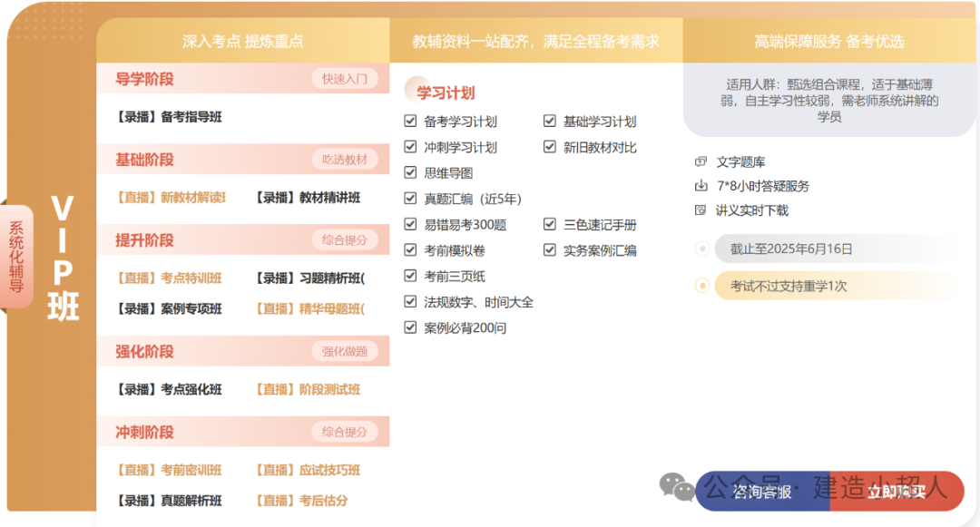The width and height of the screenshot is (980, 527).
Task: Open the 【录播】真题解析班 course link
Action: [169, 501]
